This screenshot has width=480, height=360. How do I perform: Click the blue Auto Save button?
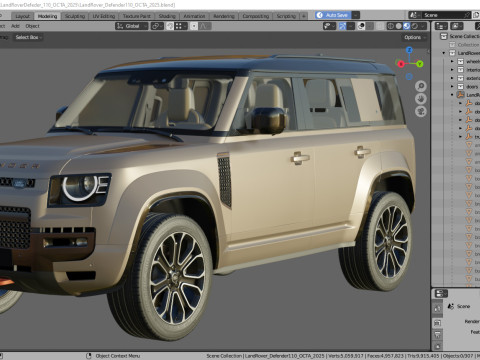tap(332, 15)
